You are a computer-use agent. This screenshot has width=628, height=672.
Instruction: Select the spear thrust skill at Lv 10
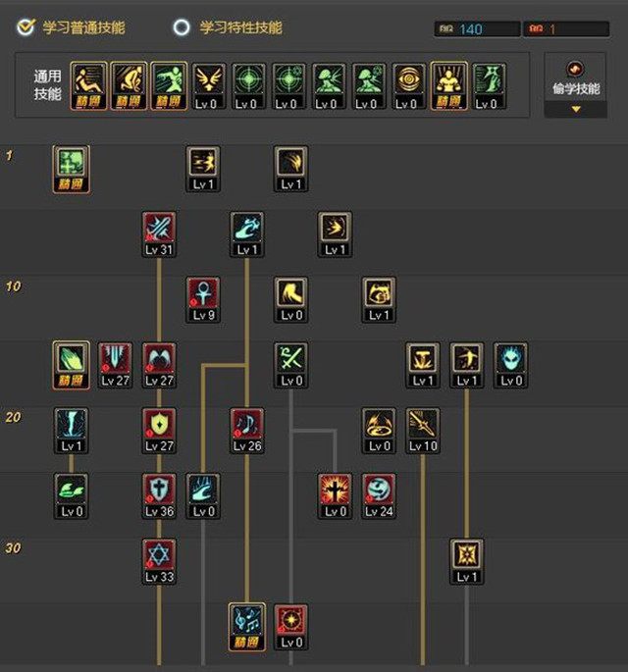coord(423,431)
